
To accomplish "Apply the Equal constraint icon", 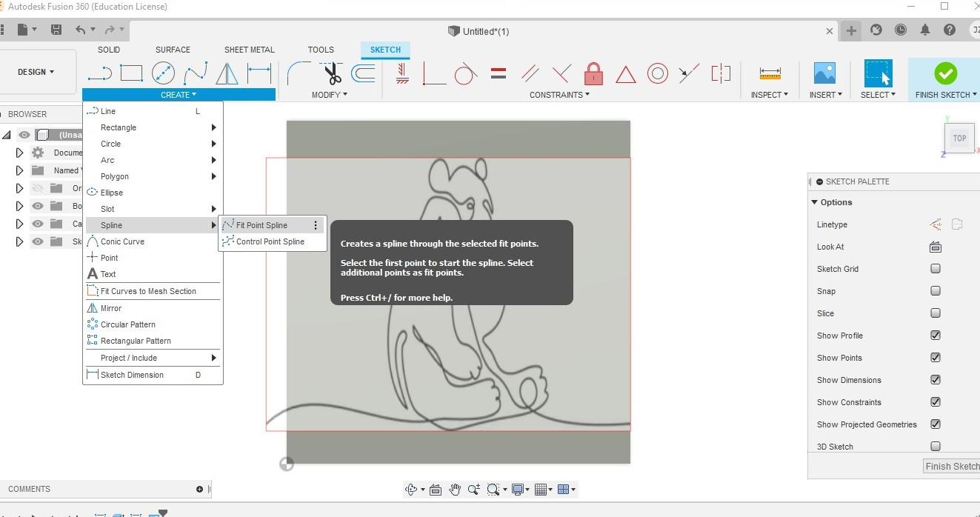I will pyautogui.click(x=499, y=73).
